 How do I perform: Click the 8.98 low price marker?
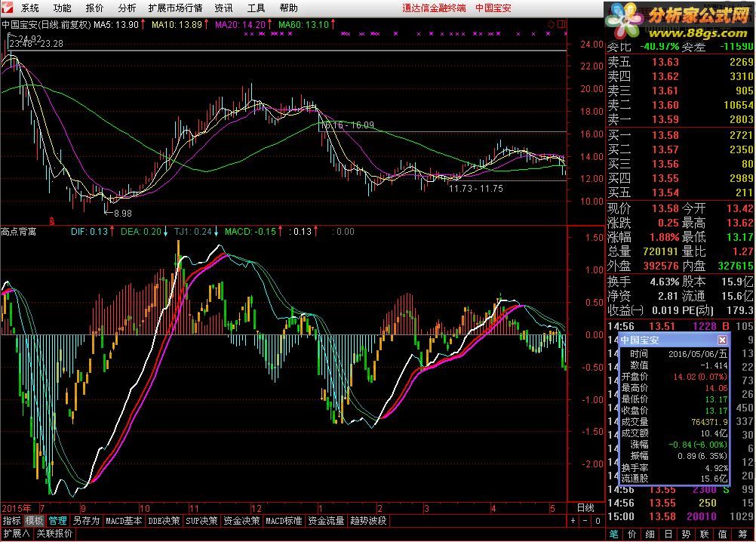click(122, 213)
